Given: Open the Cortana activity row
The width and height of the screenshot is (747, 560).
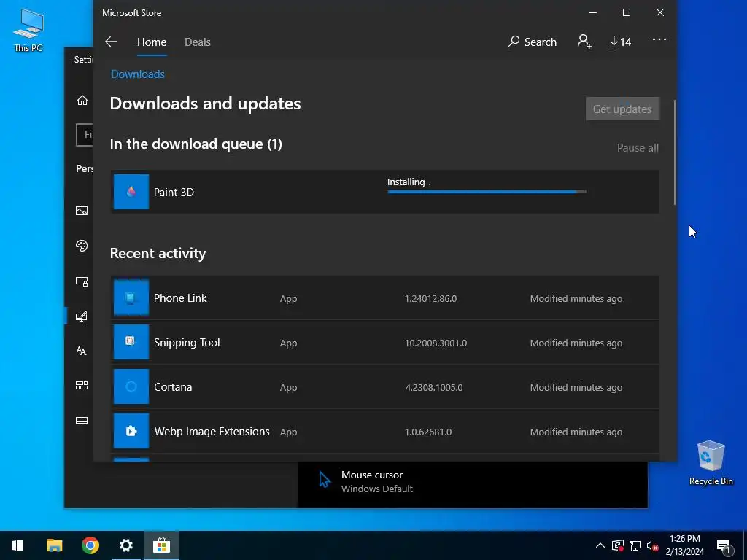Looking at the screenshot, I should 385,386.
